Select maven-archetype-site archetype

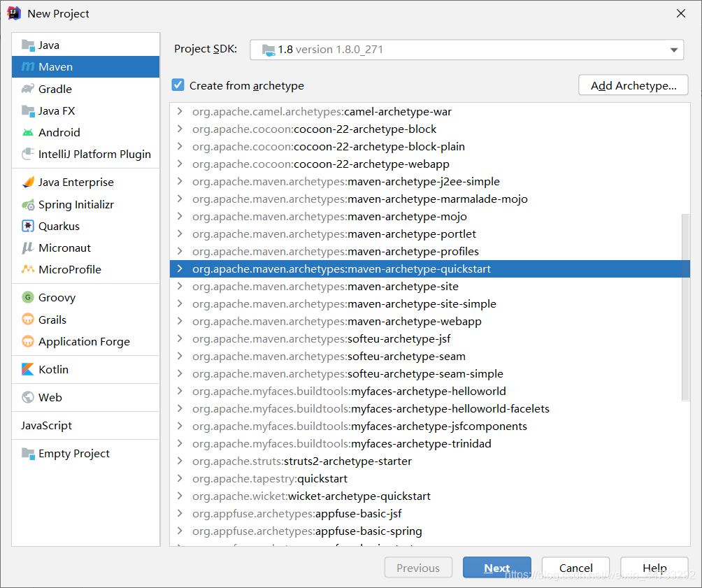tap(430, 286)
